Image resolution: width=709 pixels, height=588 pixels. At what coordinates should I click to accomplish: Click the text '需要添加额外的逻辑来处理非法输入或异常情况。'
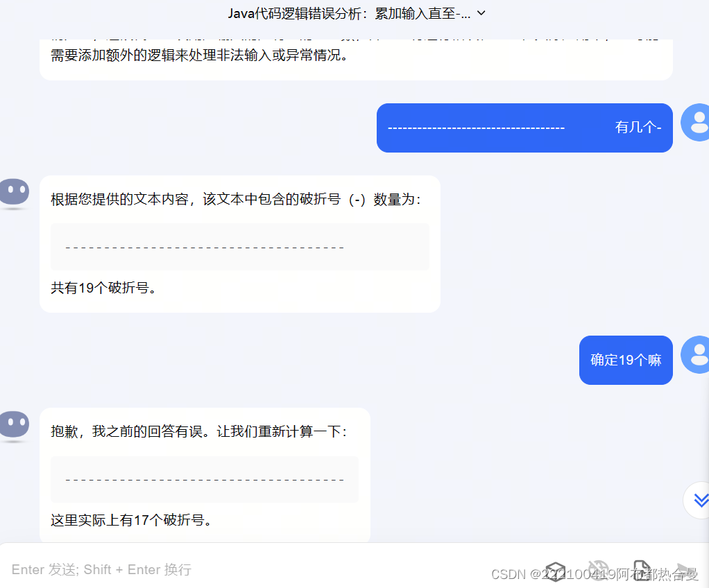click(199, 55)
